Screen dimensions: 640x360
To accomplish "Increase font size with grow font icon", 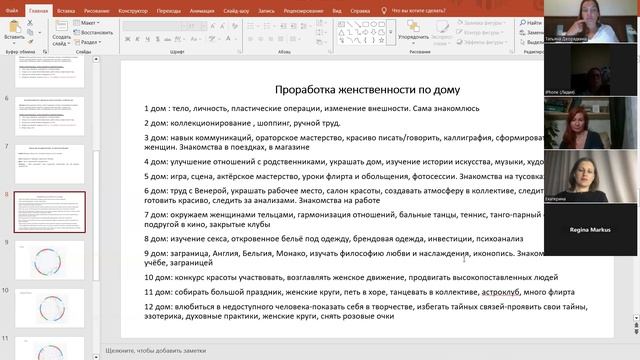I will click(x=213, y=26).
